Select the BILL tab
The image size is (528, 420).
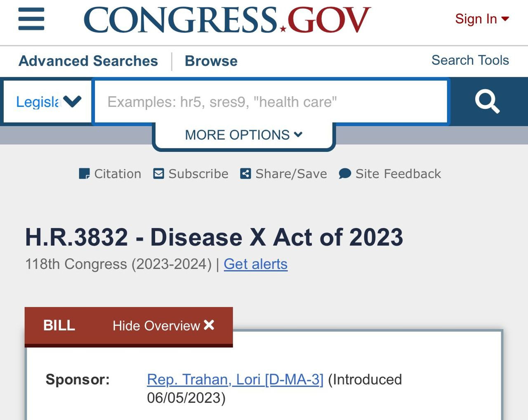tap(59, 326)
